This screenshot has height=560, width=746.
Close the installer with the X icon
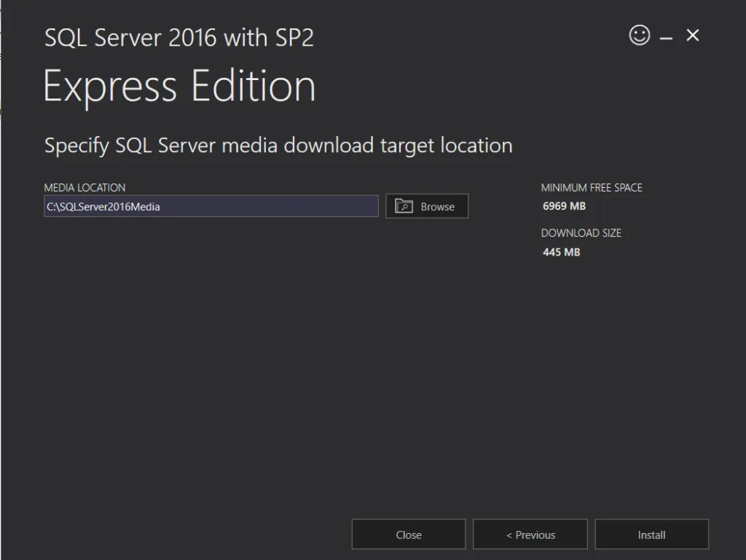click(692, 35)
